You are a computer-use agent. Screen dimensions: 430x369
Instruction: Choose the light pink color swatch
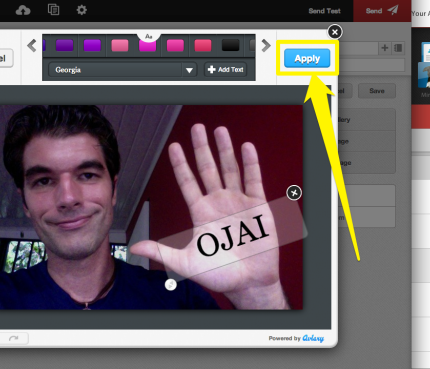point(120,45)
